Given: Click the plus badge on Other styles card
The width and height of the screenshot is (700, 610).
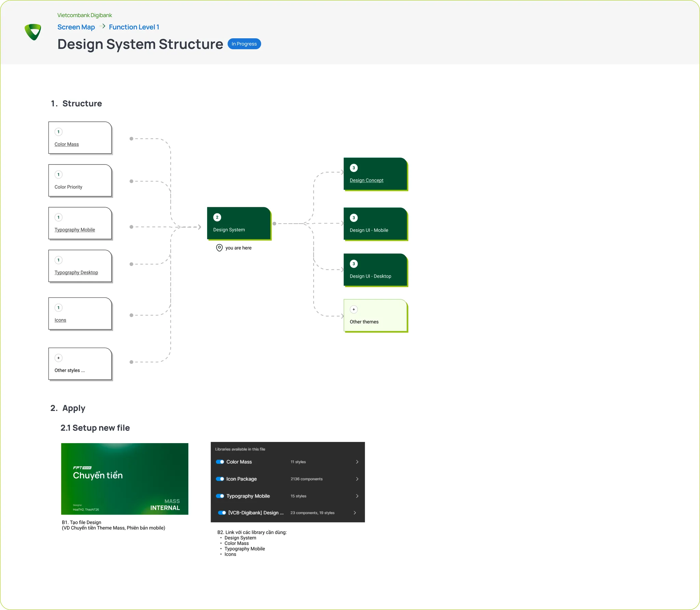Looking at the screenshot, I should click(x=58, y=358).
